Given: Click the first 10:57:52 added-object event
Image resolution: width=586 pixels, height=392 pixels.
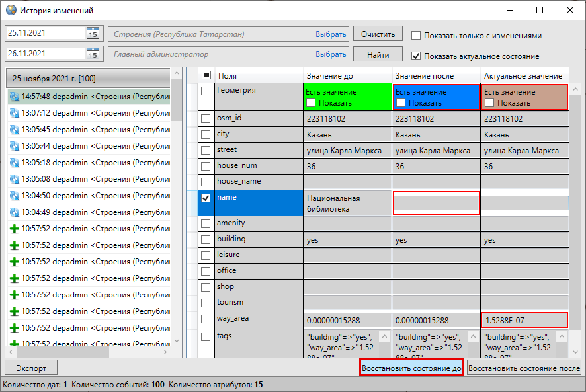Looking at the screenshot, I should 89,228.
